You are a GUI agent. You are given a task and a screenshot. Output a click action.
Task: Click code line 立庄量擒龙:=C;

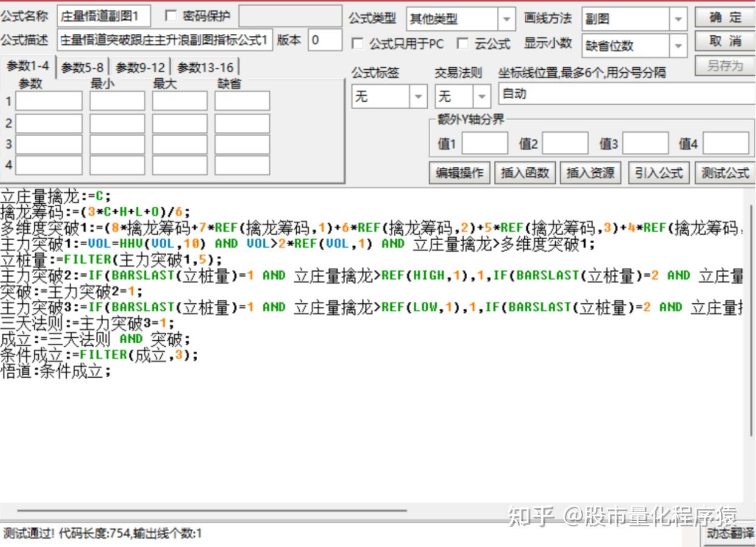(x=56, y=196)
